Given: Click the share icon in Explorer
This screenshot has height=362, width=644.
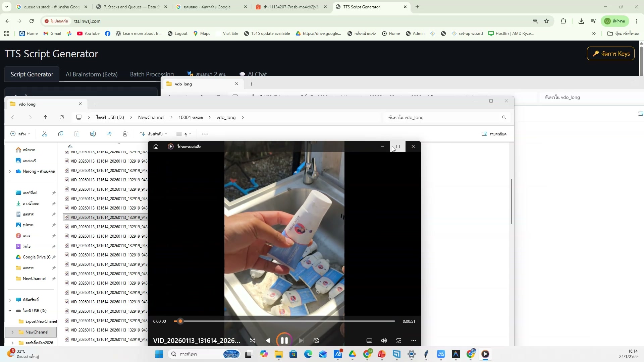Looking at the screenshot, I should (109, 134).
